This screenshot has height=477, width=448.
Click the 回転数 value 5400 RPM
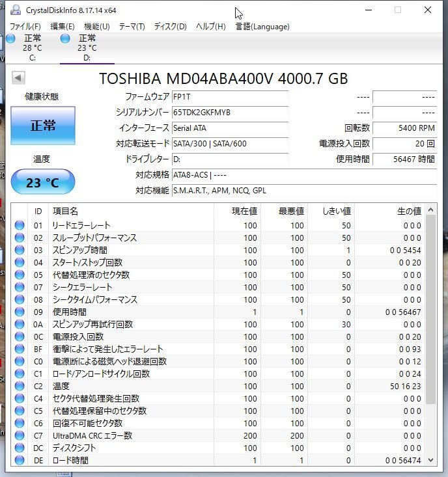405,128
